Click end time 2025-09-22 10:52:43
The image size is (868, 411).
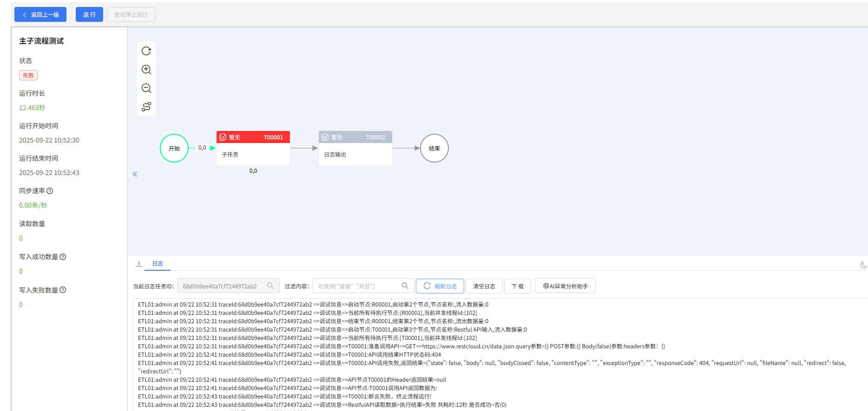49,173
